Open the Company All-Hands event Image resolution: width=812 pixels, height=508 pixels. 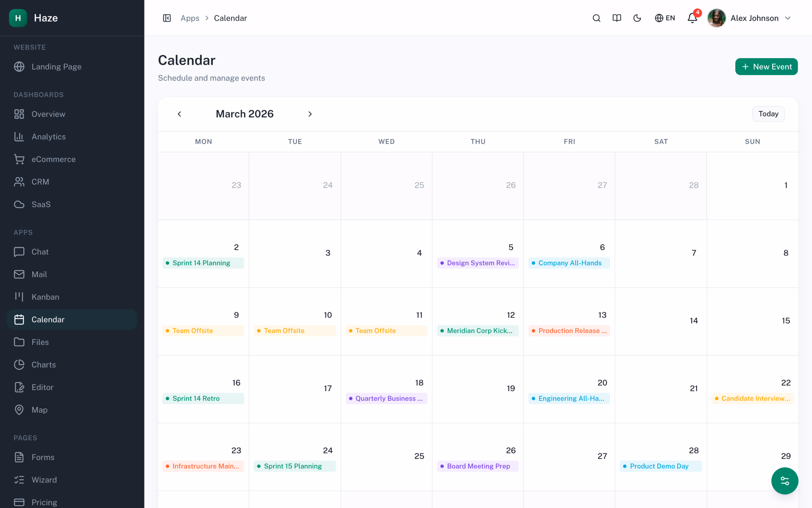tap(569, 263)
